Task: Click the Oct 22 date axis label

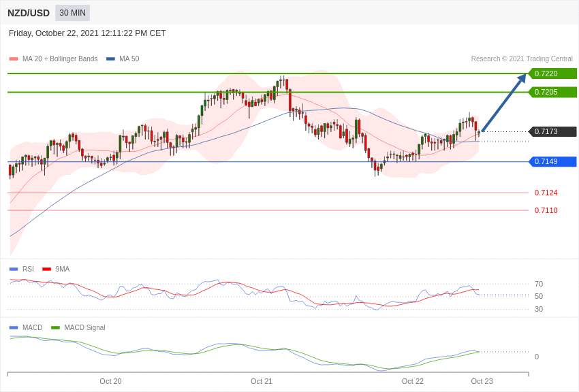Action: click(413, 381)
